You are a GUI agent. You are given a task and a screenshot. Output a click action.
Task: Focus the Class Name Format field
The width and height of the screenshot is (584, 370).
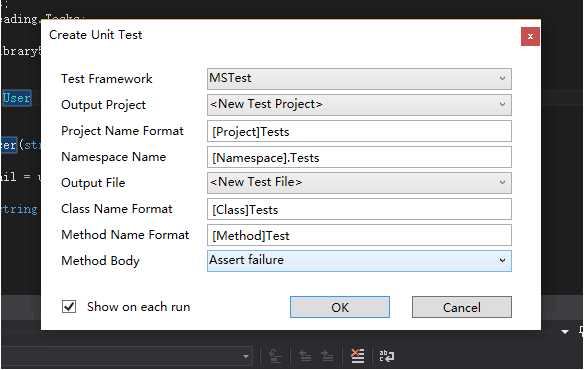[x=359, y=209]
